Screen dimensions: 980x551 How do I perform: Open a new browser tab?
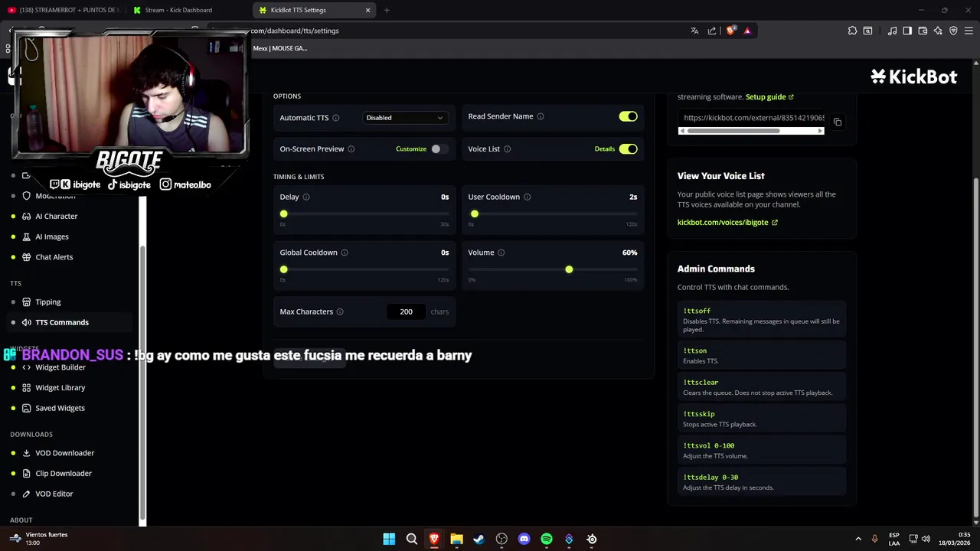[x=387, y=10]
